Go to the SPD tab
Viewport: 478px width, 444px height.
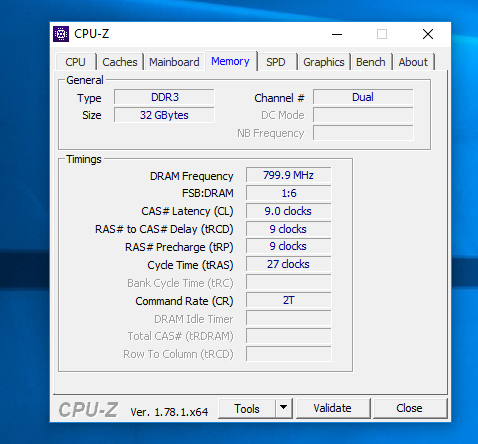[x=276, y=62]
